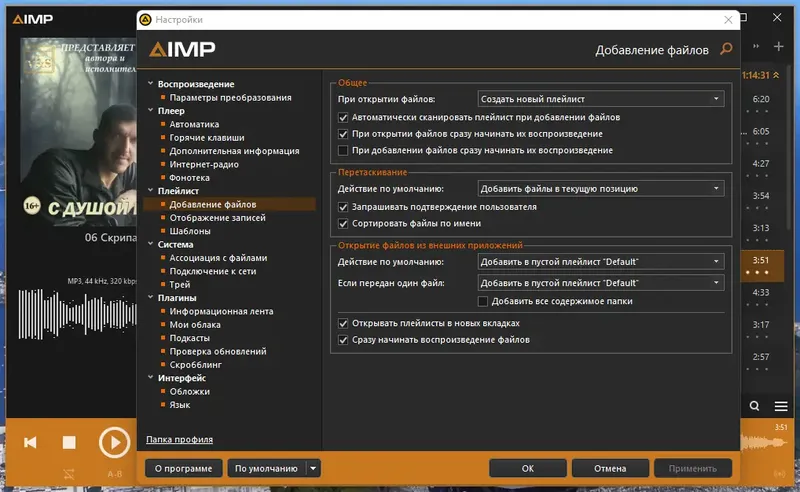
Task: Open playlist search magnifier in the main window
Action: click(x=754, y=406)
